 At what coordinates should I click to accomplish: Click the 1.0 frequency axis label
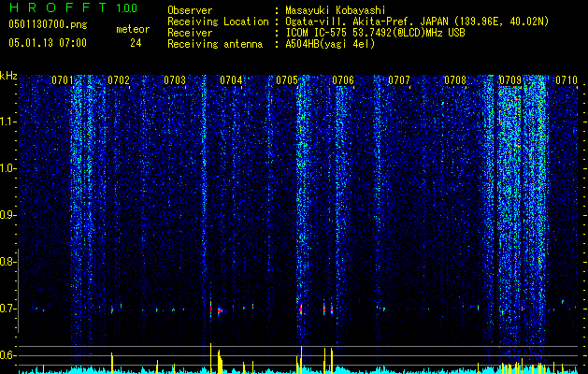(x=8, y=168)
